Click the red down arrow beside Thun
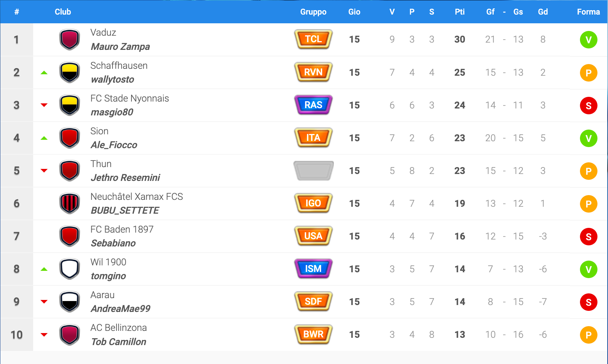 pos(44,171)
